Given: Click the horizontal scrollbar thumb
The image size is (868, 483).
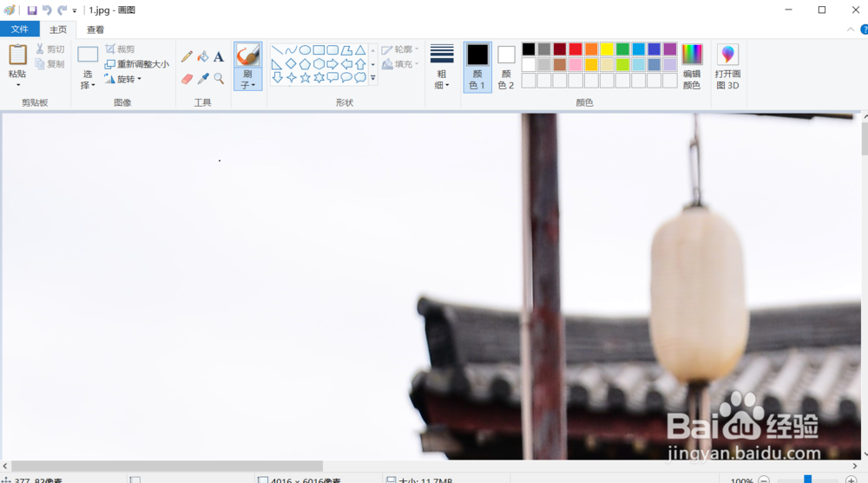Looking at the screenshot, I should click(167, 466).
